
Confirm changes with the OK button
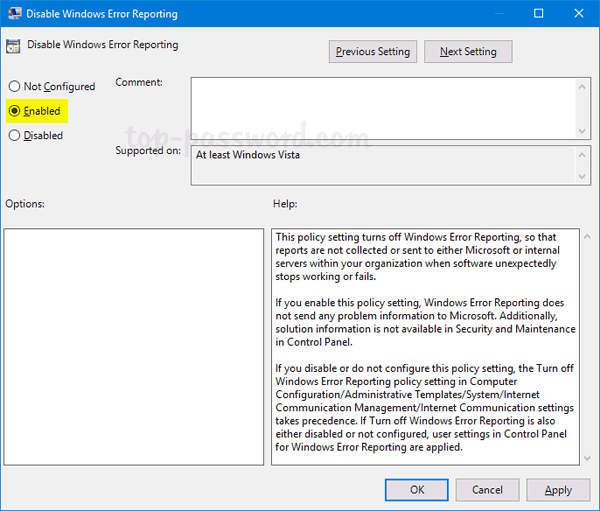click(x=417, y=490)
